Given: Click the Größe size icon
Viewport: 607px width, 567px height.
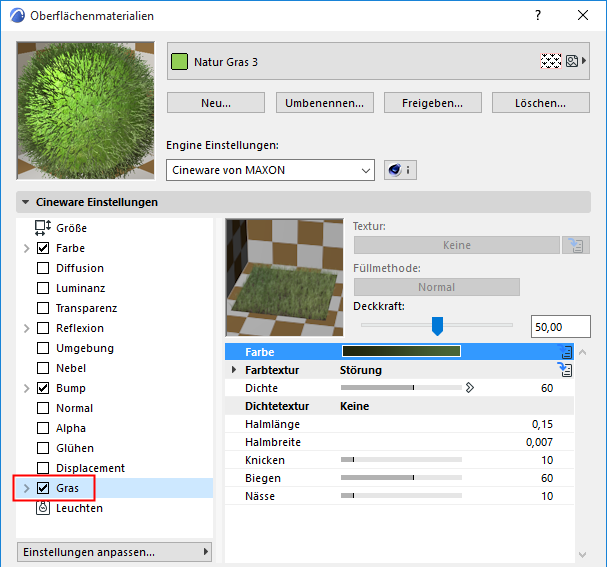Looking at the screenshot, I should coord(43,228).
